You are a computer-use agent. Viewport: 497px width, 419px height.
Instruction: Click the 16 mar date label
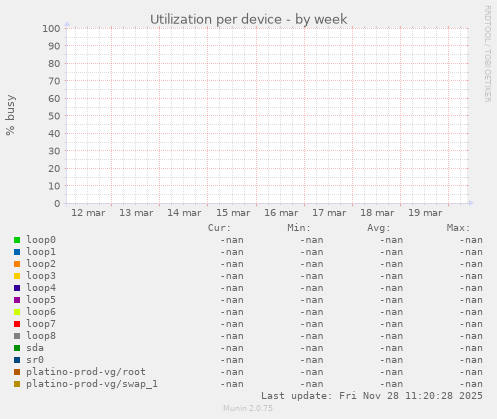pyautogui.click(x=281, y=213)
